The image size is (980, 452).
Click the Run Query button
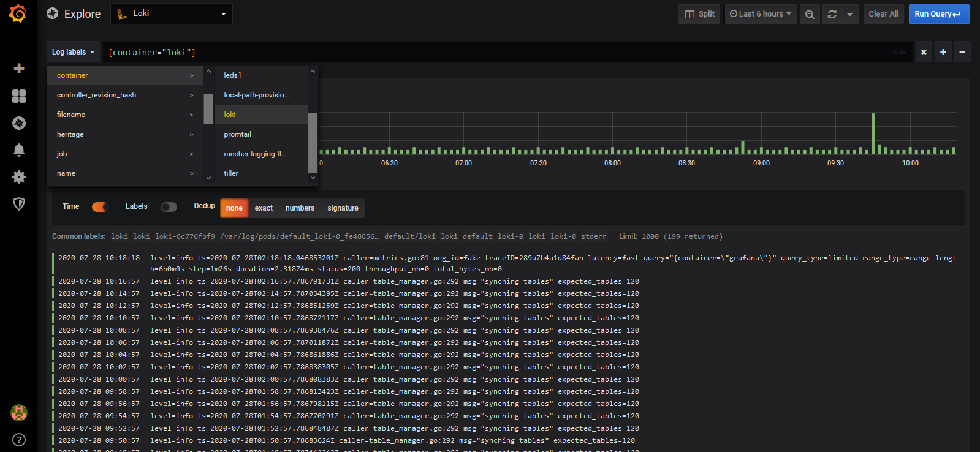coord(938,14)
